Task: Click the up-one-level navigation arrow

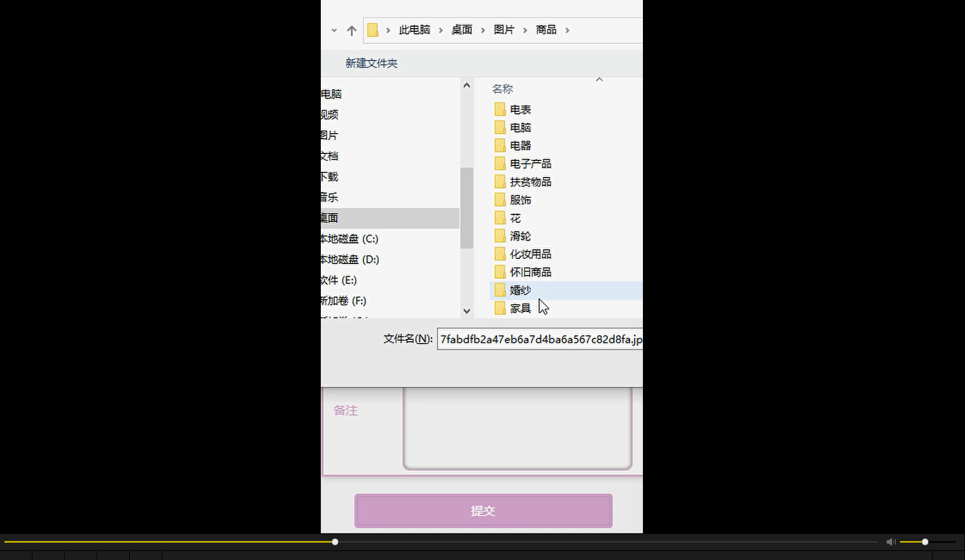Action: (351, 30)
